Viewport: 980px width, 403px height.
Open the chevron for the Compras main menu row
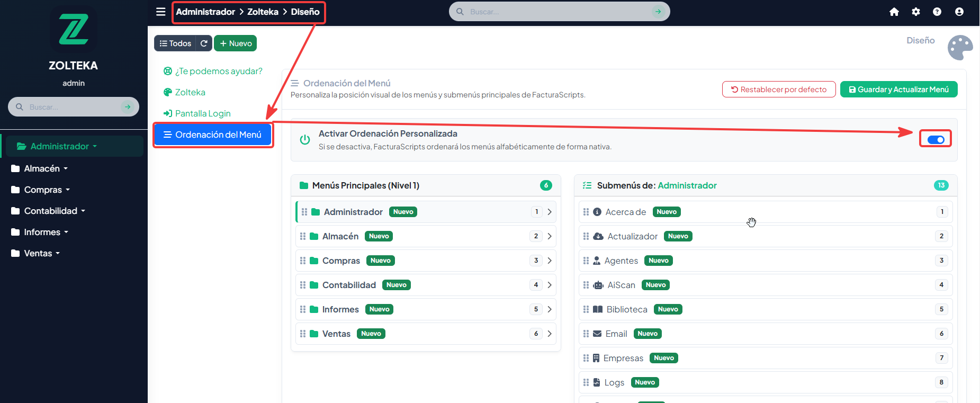tap(550, 261)
